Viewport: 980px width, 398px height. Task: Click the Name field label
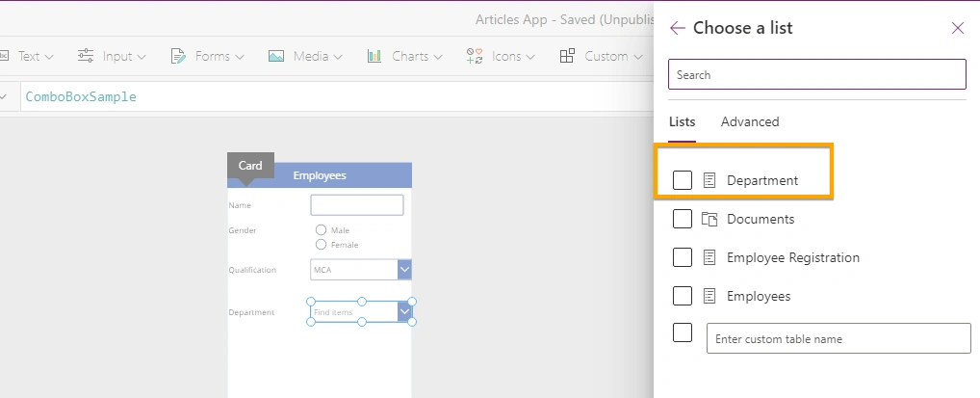(x=240, y=205)
